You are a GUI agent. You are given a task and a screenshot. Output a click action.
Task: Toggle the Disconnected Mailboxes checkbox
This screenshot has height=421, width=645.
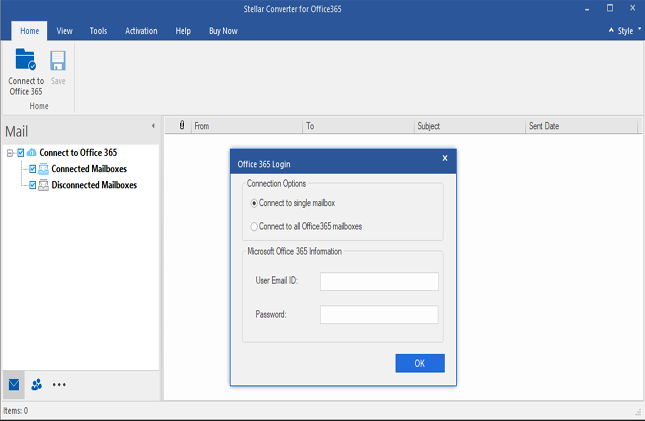tap(32, 185)
